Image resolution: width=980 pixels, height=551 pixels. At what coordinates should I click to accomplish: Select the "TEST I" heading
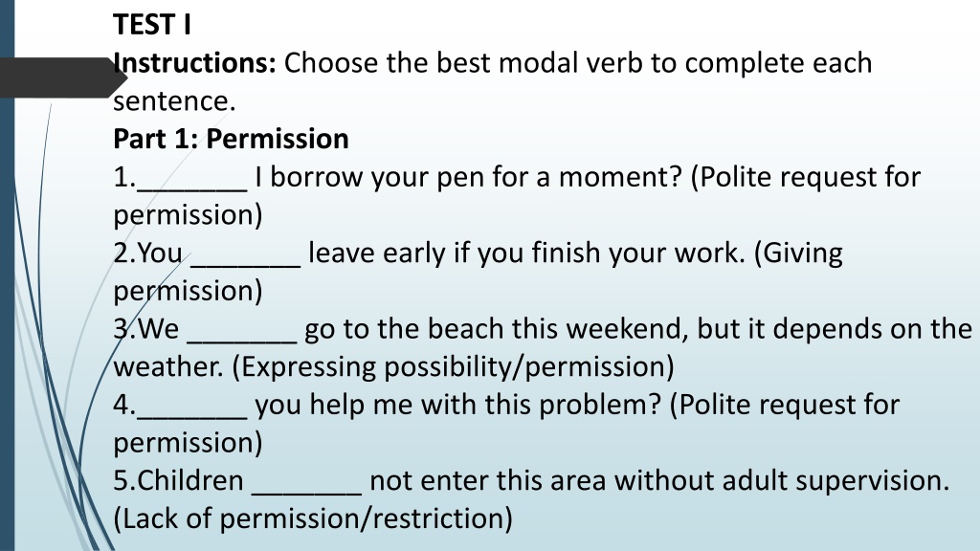(x=152, y=25)
